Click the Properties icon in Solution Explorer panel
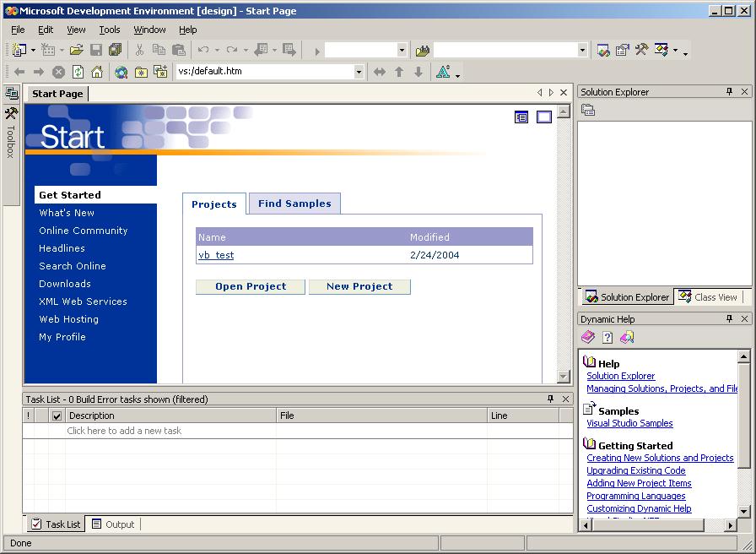 click(588, 111)
